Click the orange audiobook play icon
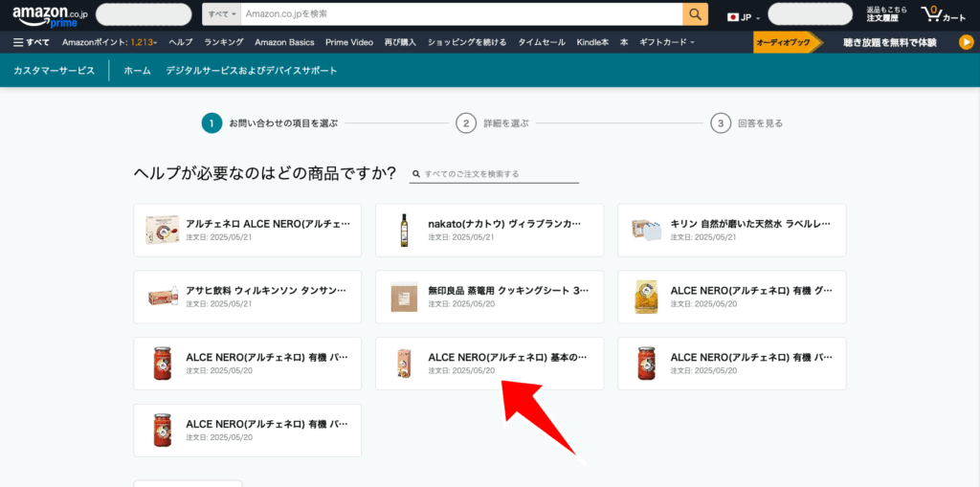The width and height of the screenshot is (980, 487). click(x=966, y=42)
